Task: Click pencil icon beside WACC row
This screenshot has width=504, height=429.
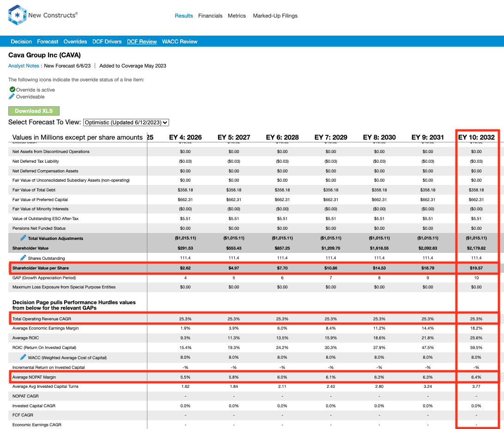Action: pyautogui.click(x=23, y=357)
